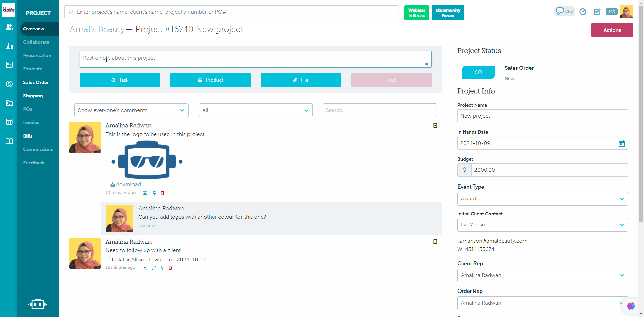Screen dimensions: 644x317
Task: Open the Event Type dropdown showing Awards
Action: [542, 199]
